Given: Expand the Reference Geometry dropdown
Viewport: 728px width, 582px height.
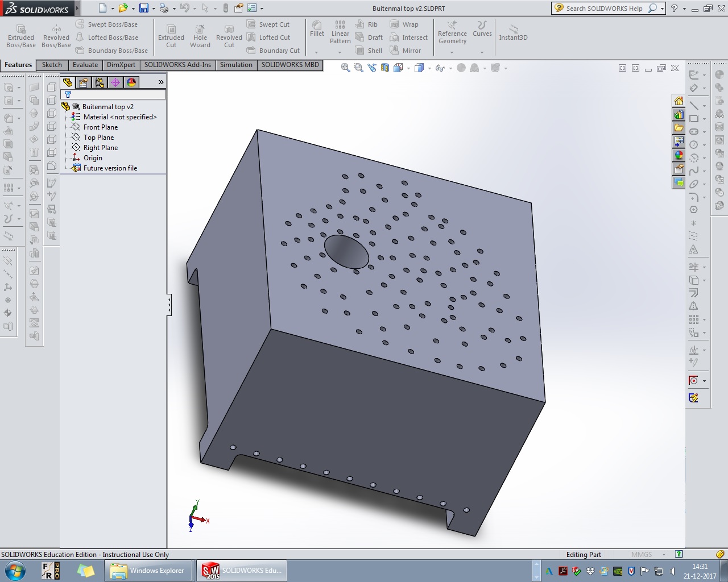Looking at the screenshot, I should pos(452,52).
